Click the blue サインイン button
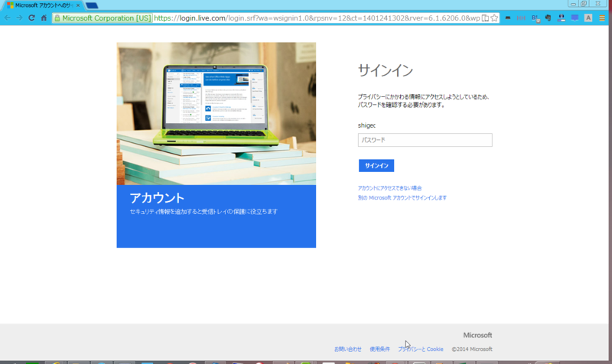The height and width of the screenshot is (364, 612). (x=376, y=165)
